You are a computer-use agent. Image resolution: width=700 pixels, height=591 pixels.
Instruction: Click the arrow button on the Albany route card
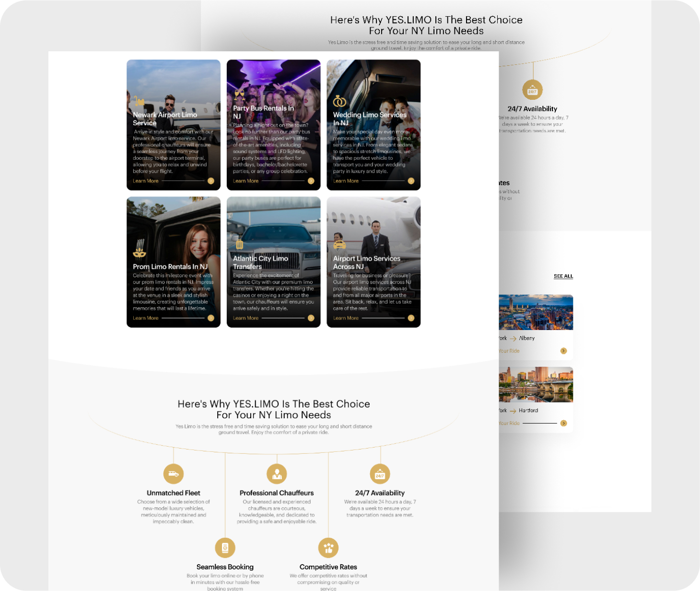[563, 351]
